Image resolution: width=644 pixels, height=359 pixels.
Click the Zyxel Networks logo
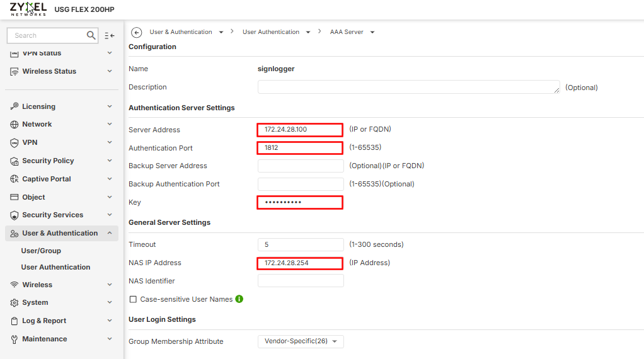pyautogui.click(x=28, y=9)
